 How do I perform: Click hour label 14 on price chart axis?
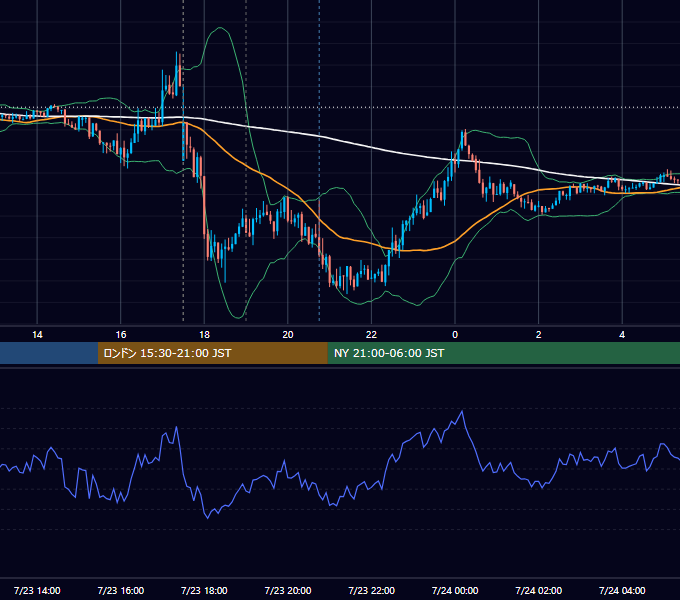[x=37, y=335]
